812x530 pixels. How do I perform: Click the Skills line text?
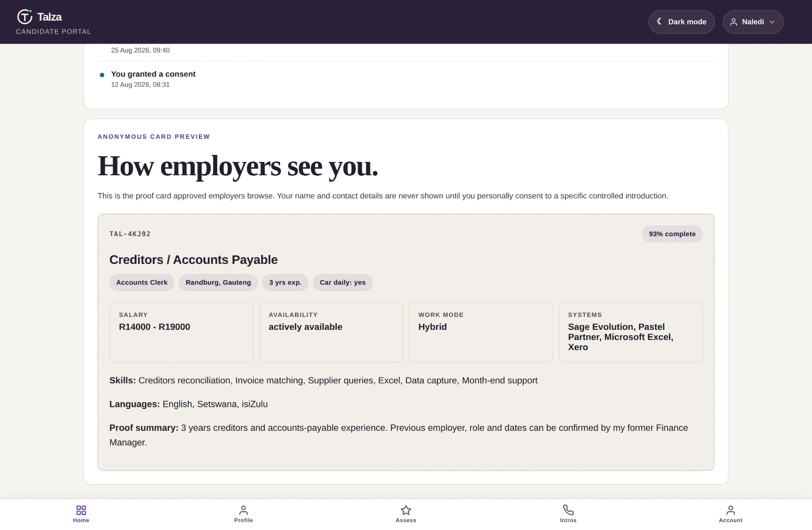[323, 381]
